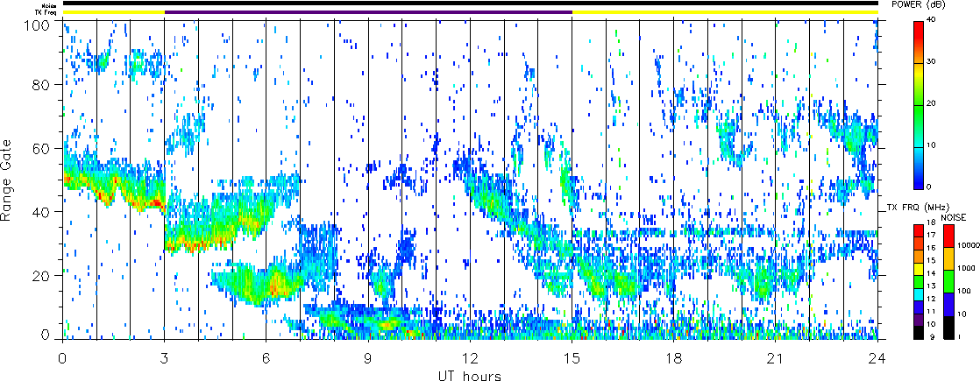Click the TX FRQ colorbar tick label "11"
Image resolution: width=980 pixels, height=381 pixels.
[x=932, y=310]
